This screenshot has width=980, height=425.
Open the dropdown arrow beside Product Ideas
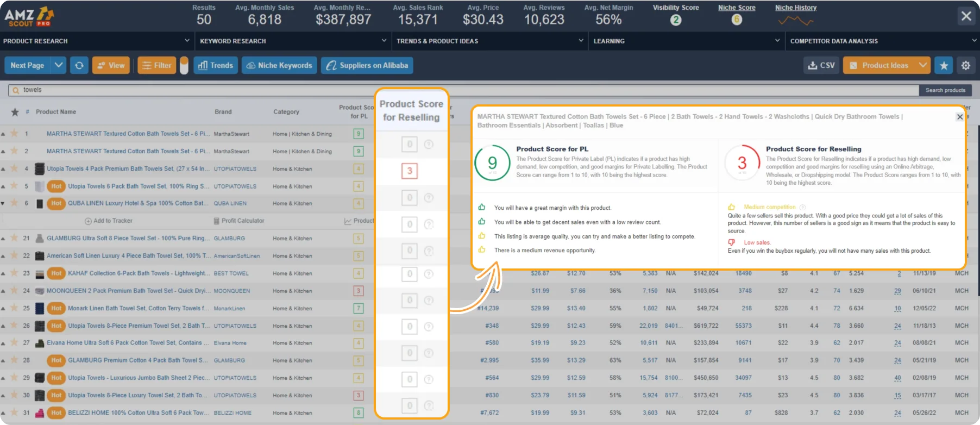tap(922, 65)
